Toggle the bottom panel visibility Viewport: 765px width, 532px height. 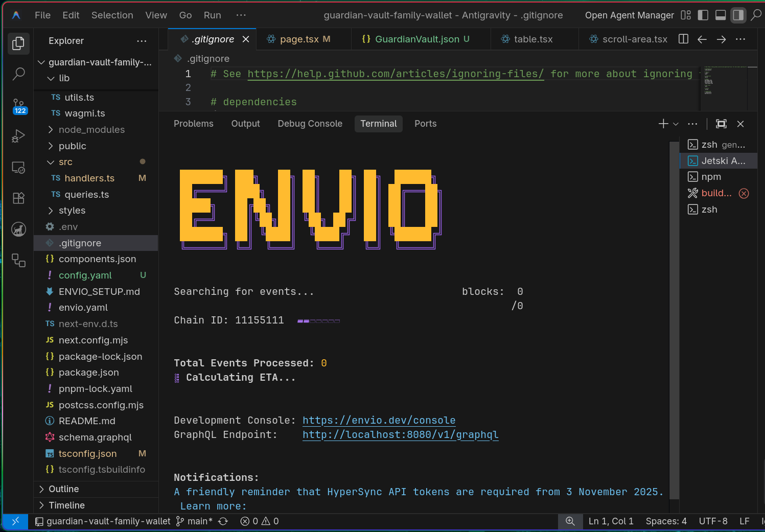click(x=721, y=15)
